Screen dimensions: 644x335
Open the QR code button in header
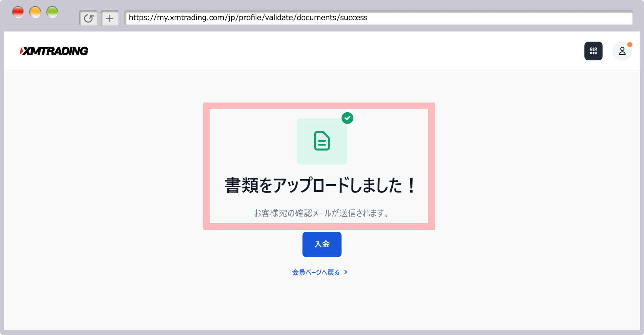tap(593, 51)
